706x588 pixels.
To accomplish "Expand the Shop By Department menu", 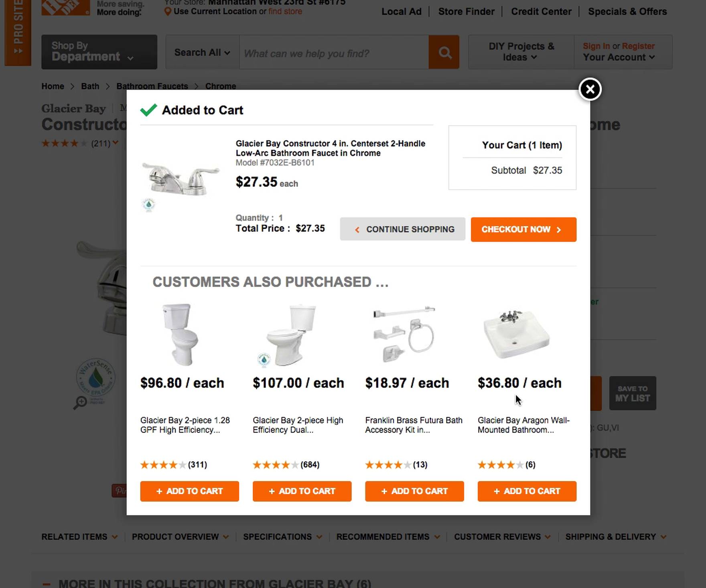I will click(x=99, y=52).
